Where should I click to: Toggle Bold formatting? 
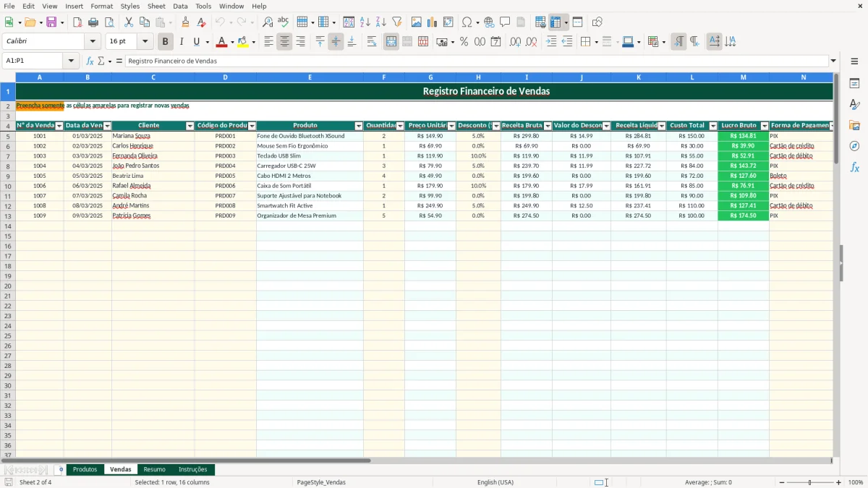tap(166, 42)
